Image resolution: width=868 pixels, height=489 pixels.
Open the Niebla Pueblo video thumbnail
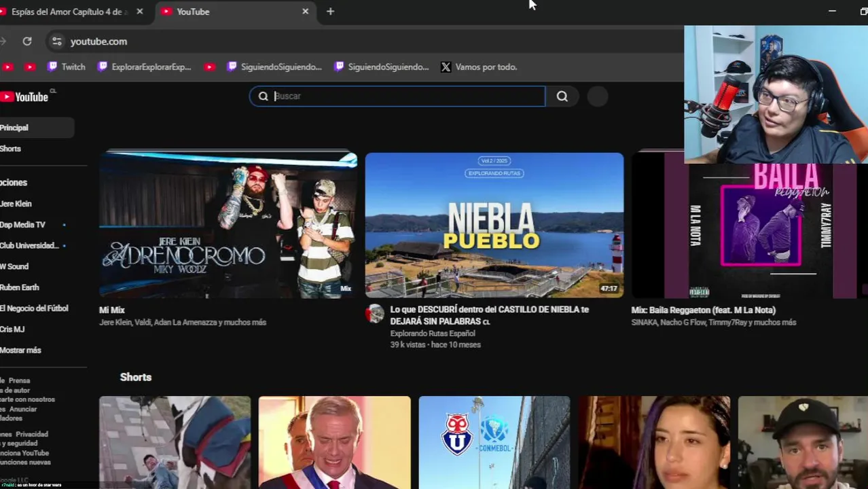coord(494,225)
